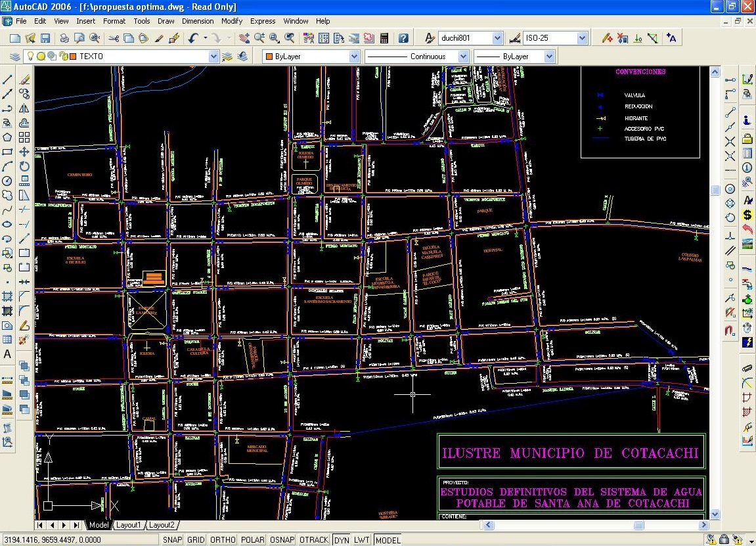Click the MODEL button in status bar
This screenshot has width=756, height=546.
click(x=388, y=540)
